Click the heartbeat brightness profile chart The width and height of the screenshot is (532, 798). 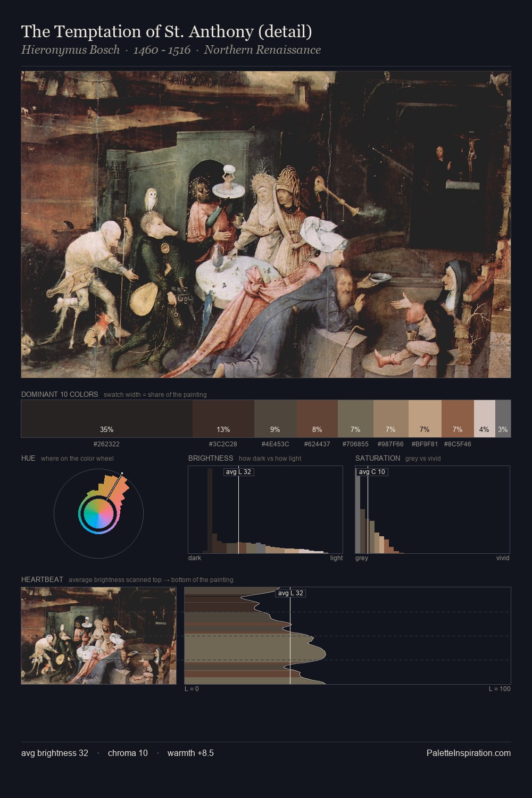(x=347, y=636)
